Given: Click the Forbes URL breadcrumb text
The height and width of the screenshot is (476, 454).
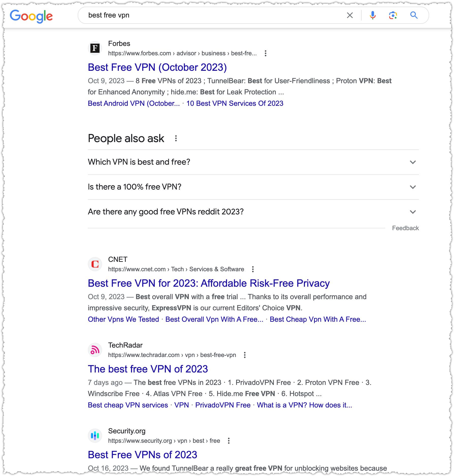Looking at the screenshot, I should [x=182, y=53].
